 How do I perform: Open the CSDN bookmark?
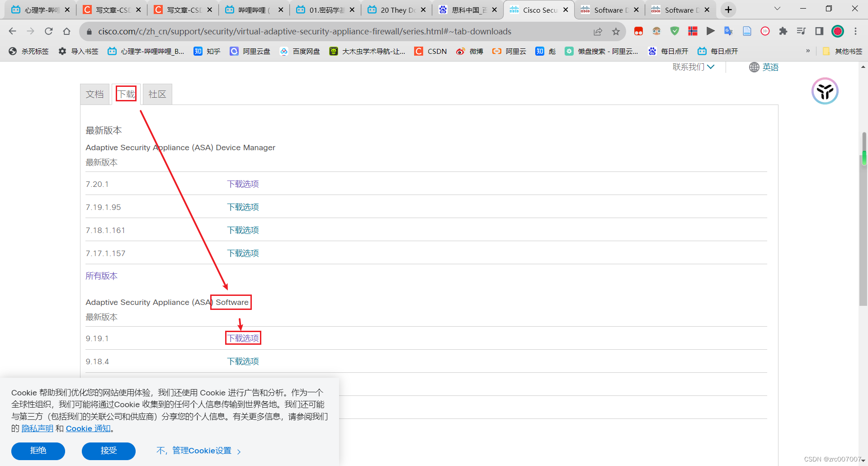click(431, 51)
